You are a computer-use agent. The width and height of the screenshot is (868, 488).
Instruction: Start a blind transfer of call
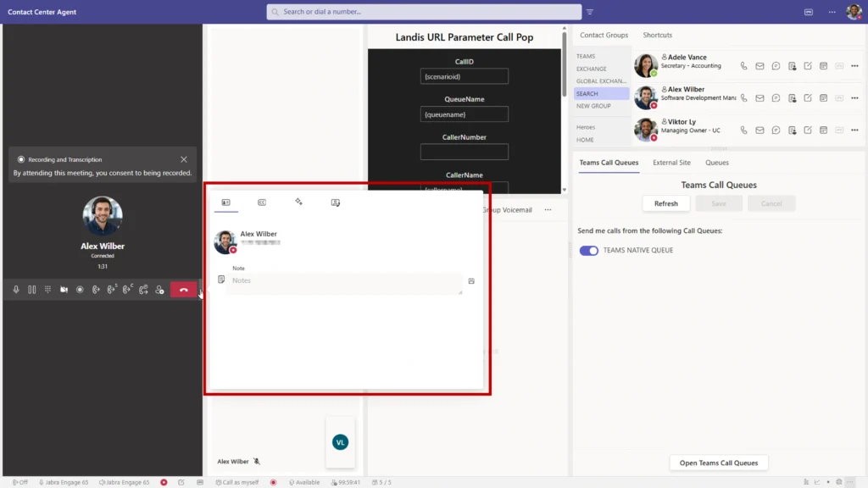[x=96, y=290]
